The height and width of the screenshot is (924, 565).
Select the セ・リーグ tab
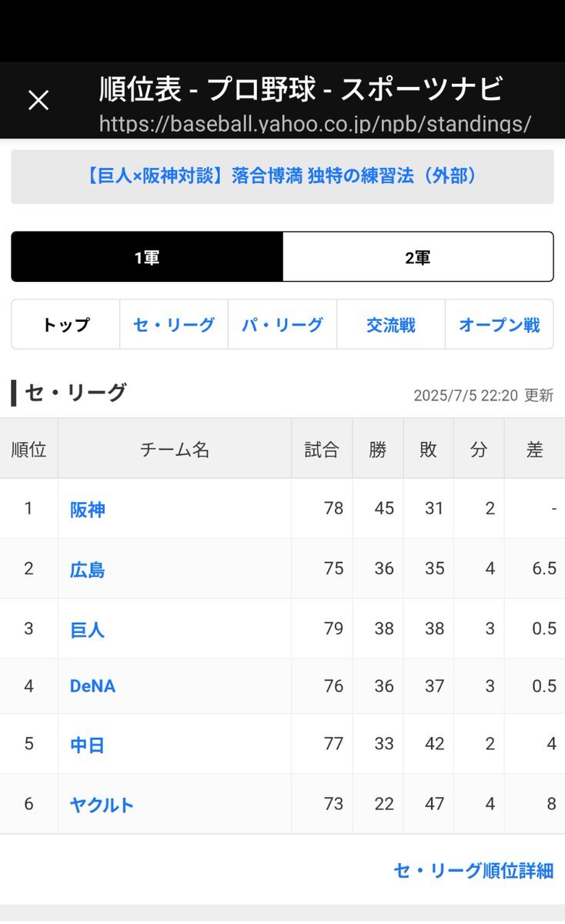click(174, 325)
